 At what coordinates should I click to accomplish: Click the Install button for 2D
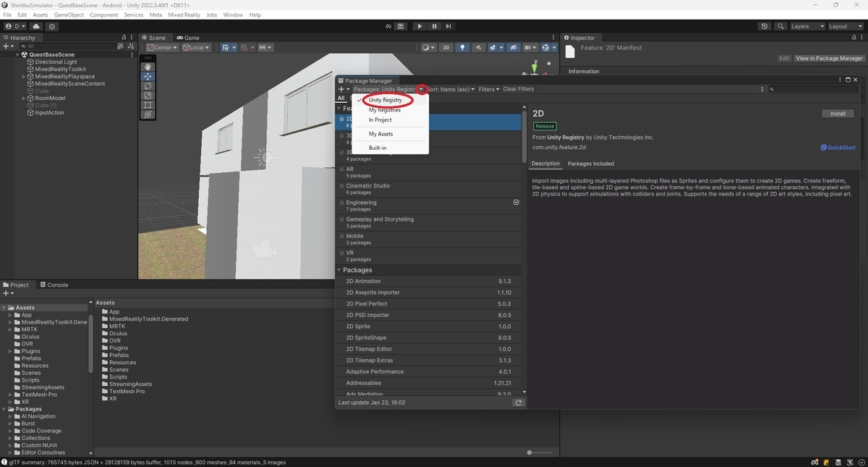838,114
